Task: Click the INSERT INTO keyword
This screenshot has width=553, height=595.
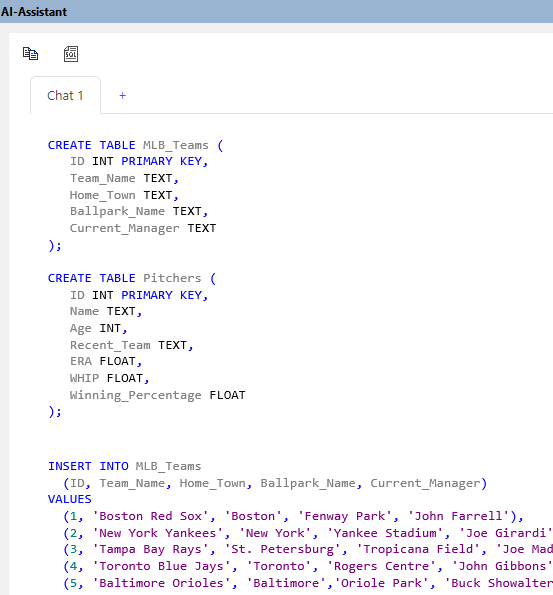Action: pyautogui.click(x=88, y=466)
